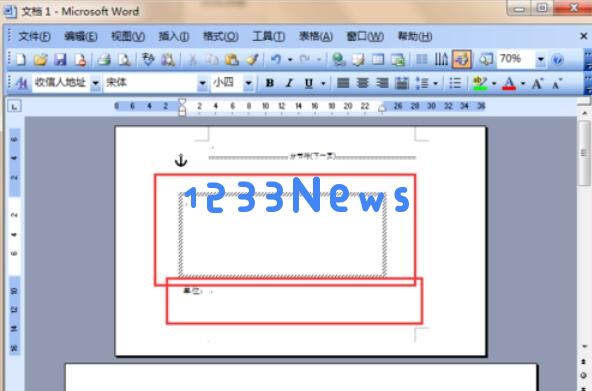Create a new blank document
Image resolution: width=592 pixels, height=391 pixels.
click(21, 60)
